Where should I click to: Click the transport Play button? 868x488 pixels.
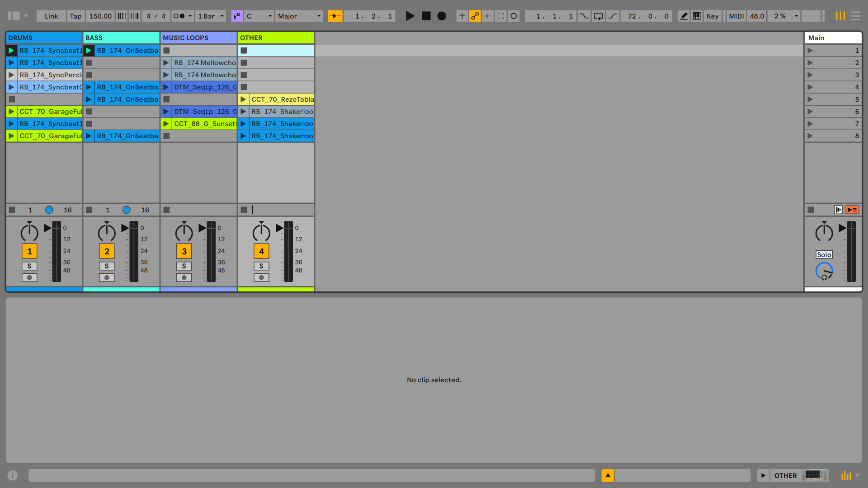click(x=410, y=16)
